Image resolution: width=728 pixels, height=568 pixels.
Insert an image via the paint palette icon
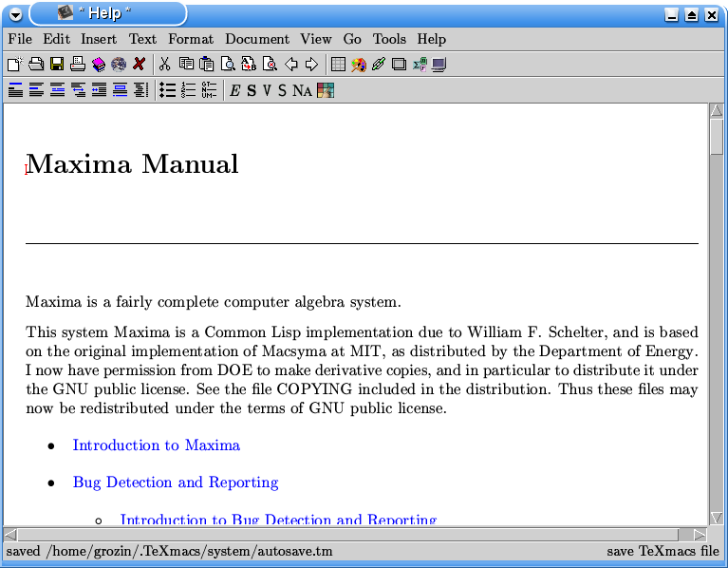pos(359,64)
